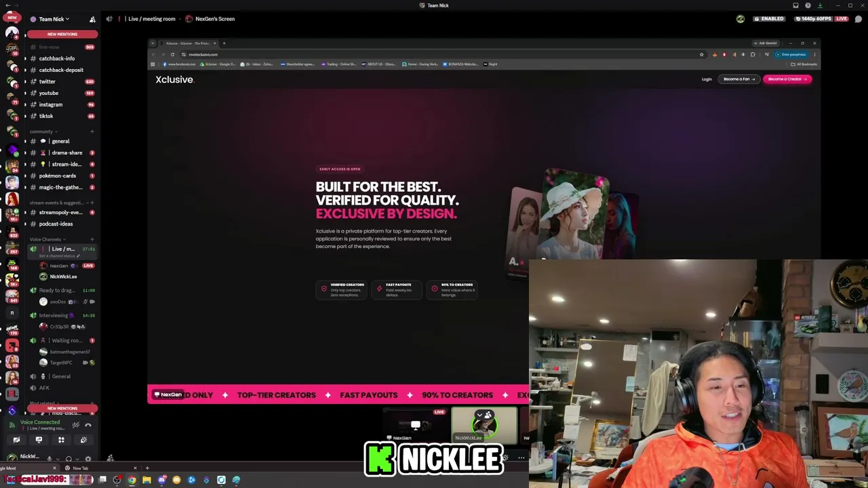Edit 'Set a channel status' text
868x488 pixels.
[59, 256]
